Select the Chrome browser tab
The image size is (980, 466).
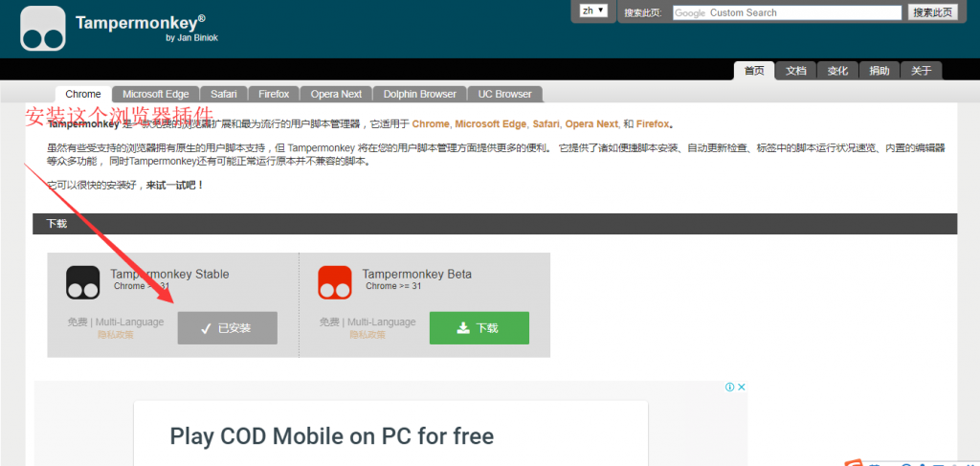tap(83, 94)
